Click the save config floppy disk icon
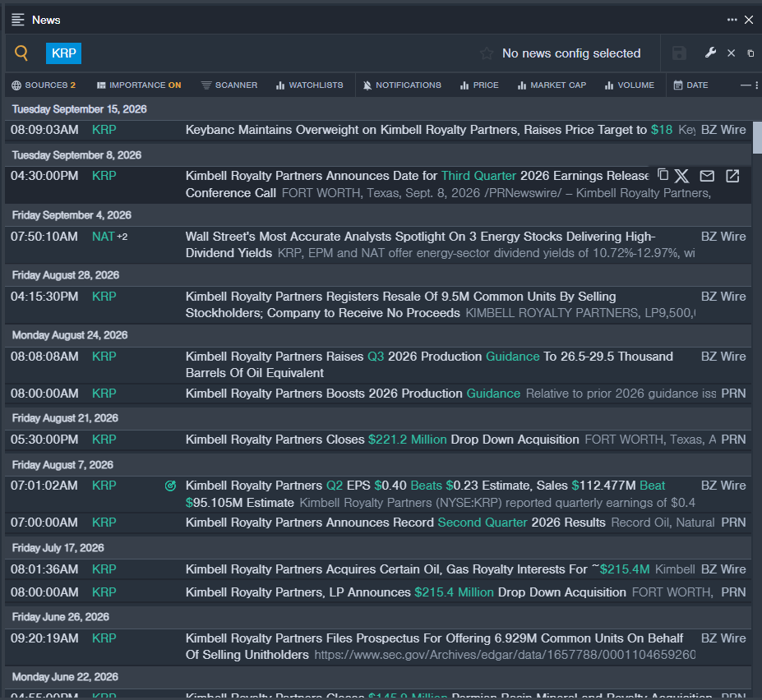 (x=679, y=53)
